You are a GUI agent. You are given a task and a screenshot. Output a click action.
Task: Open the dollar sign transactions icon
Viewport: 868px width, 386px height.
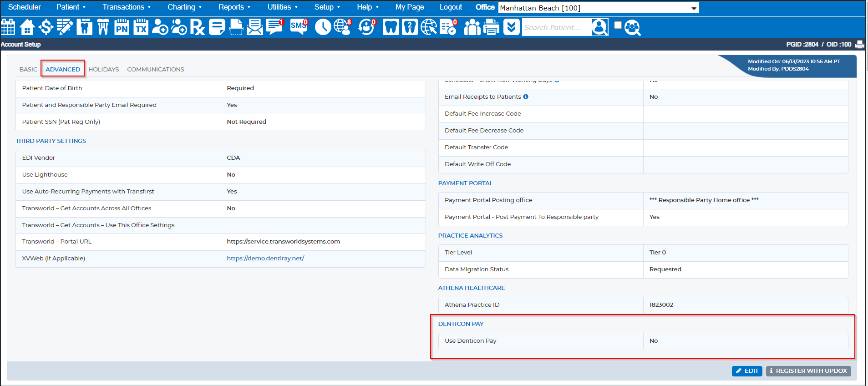click(x=46, y=27)
